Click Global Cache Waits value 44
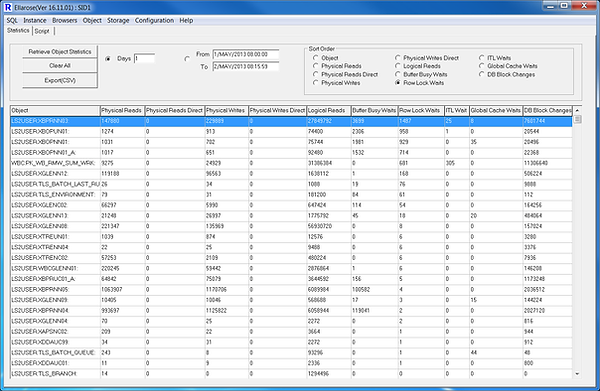The image size is (600, 391). click(474, 353)
